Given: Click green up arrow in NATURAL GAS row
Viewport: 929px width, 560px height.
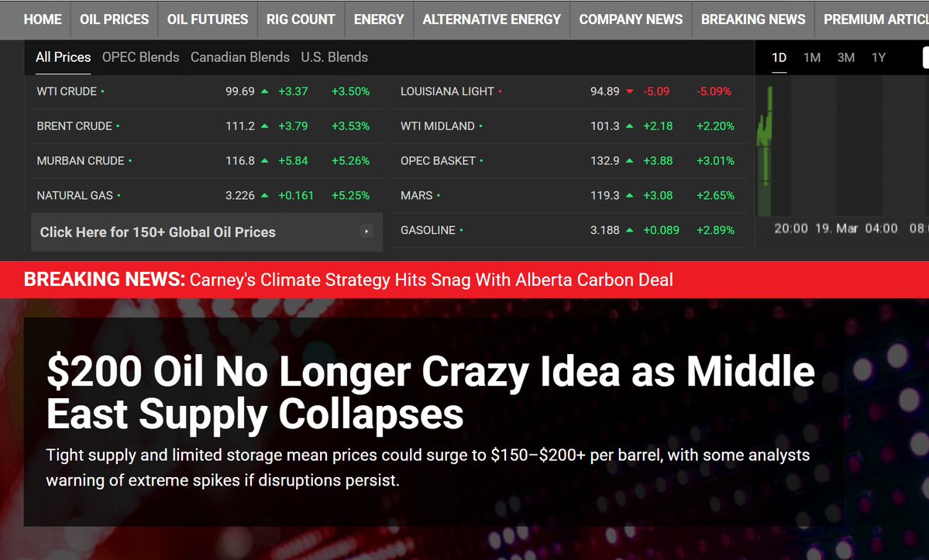Looking at the screenshot, I should click(265, 195).
